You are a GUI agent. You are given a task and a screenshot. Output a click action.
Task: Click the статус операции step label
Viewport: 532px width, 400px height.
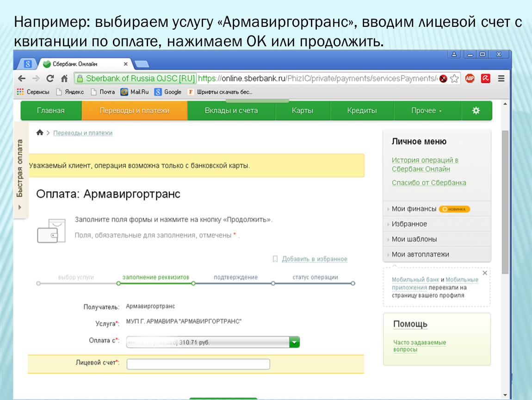point(315,277)
